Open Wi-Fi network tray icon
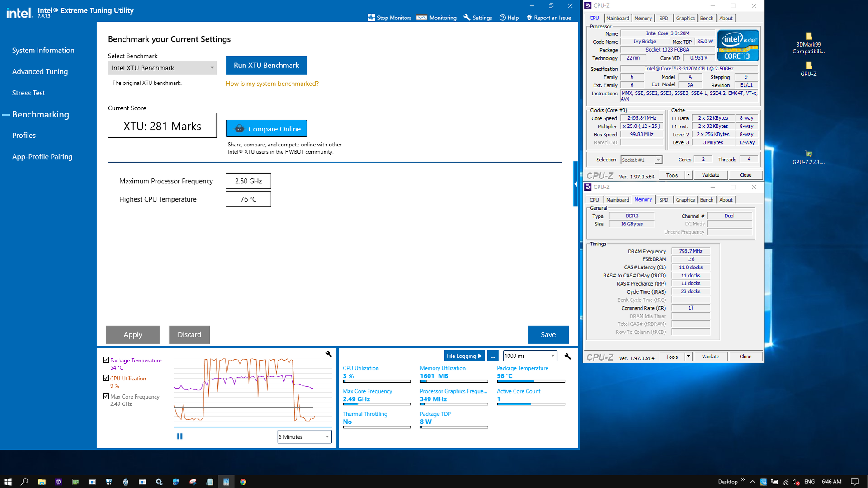The width and height of the screenshot is (868, 488). 786,482
